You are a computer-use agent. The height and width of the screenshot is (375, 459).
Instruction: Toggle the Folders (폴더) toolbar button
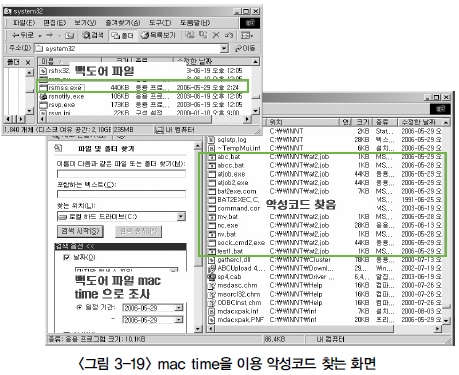tap(123, 35)
